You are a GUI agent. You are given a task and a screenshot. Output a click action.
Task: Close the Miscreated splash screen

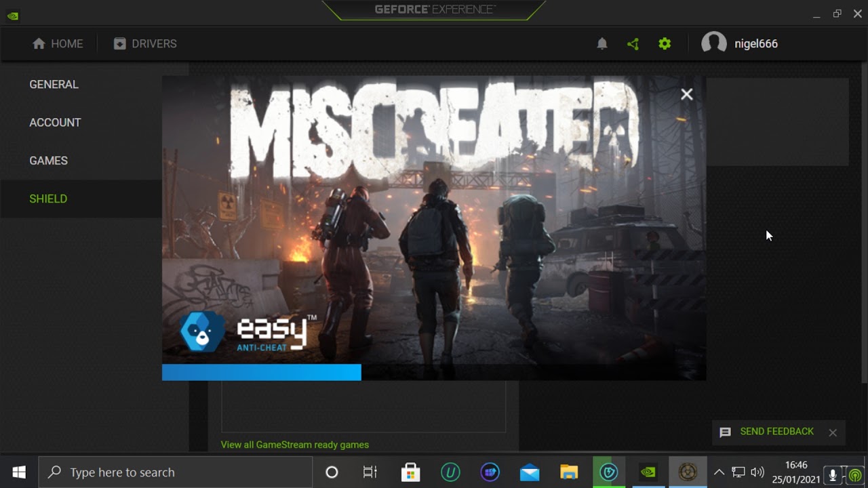(686, 94)
